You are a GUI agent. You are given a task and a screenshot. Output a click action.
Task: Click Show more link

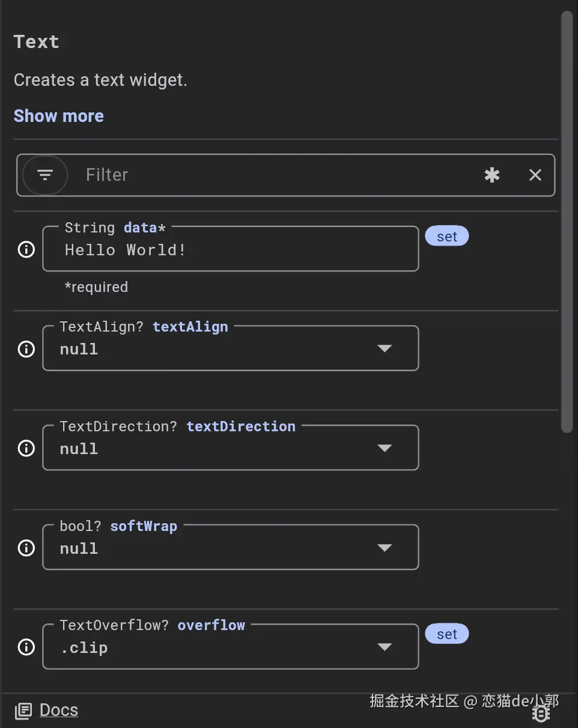point(59,116)
